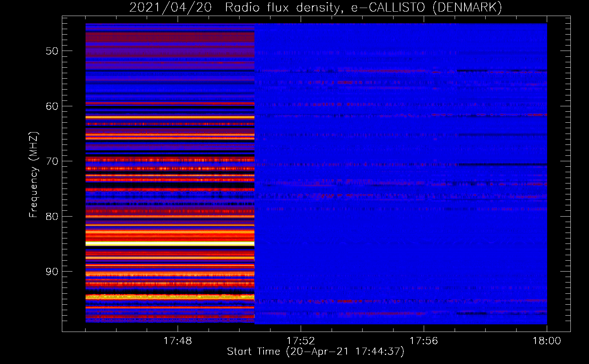Click the 70 MHz frequency tick label
This screenshot has height=364, width=589.
click(x=52, y=161)
